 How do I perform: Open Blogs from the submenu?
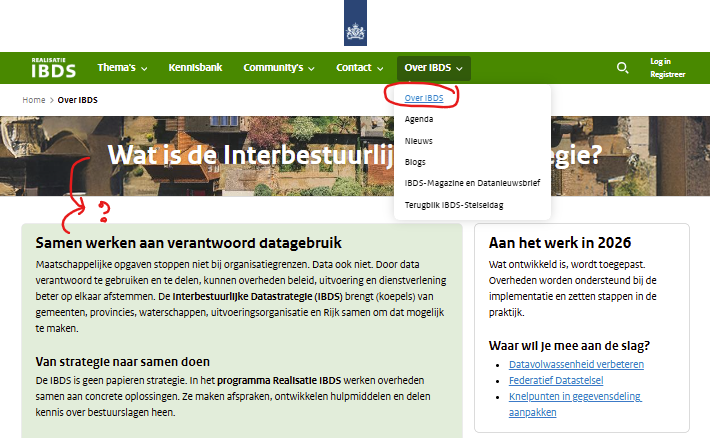tap(415, 162)
